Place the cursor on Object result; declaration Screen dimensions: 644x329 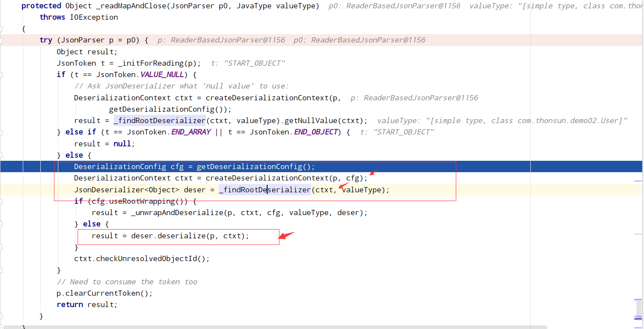pyautogui.click(x=87, y=52)
